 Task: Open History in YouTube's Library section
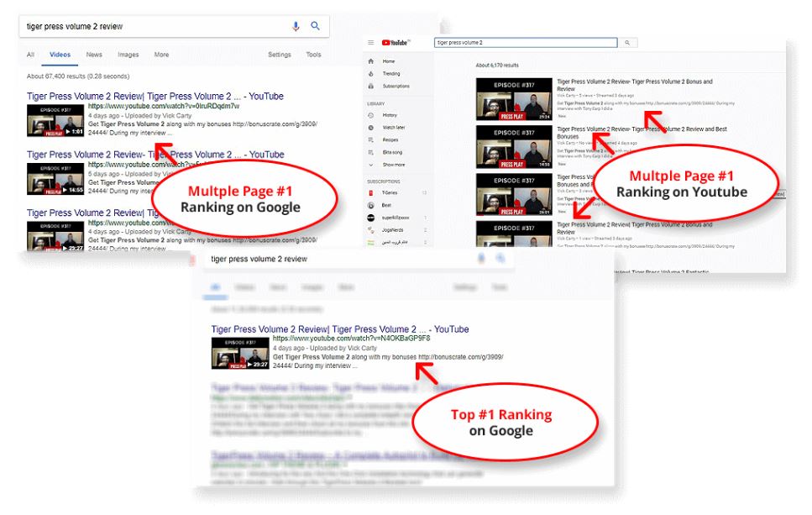tap(390, 115)
